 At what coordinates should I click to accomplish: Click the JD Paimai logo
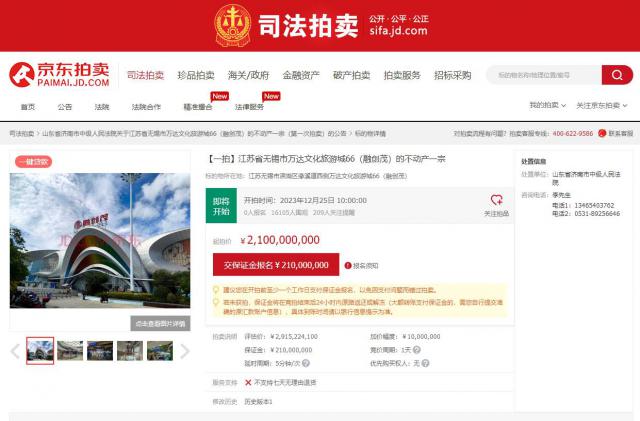[x=60, y=75]
